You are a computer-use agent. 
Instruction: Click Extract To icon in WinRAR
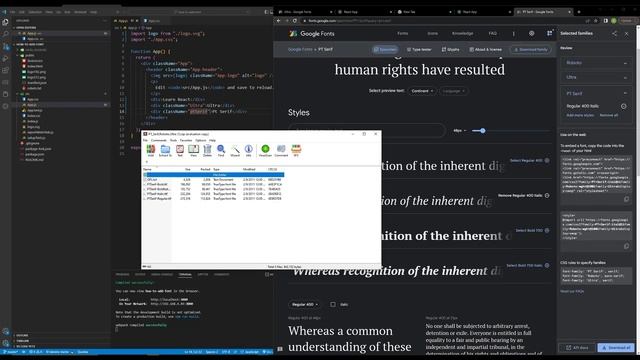coord(165,150)
